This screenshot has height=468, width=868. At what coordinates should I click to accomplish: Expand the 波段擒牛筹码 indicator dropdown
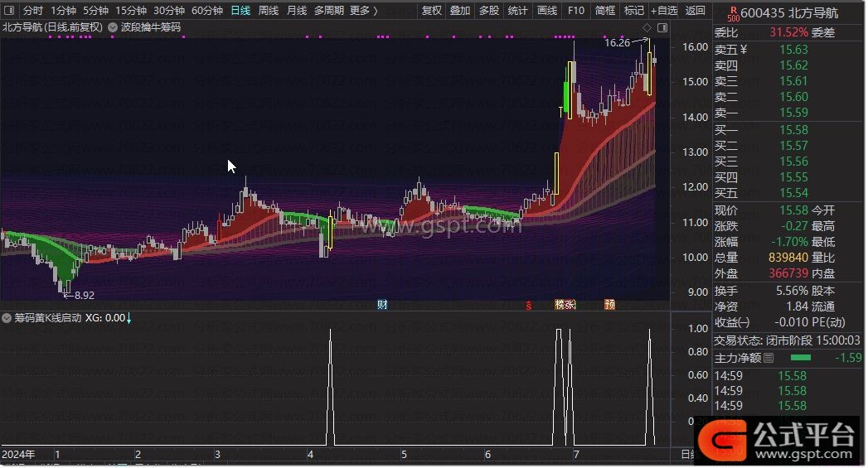coord(113,27)
